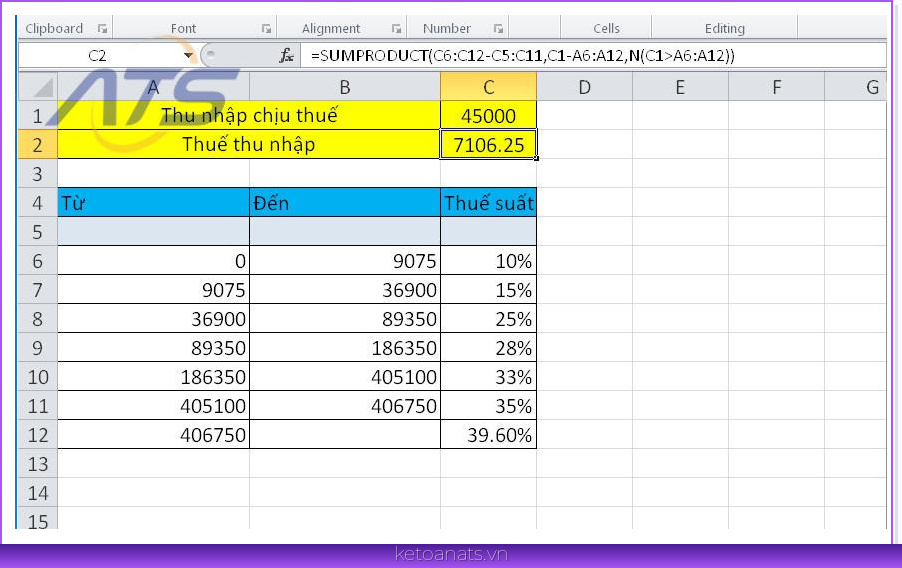Click the 33% tax rate cell

coord(488,376)
